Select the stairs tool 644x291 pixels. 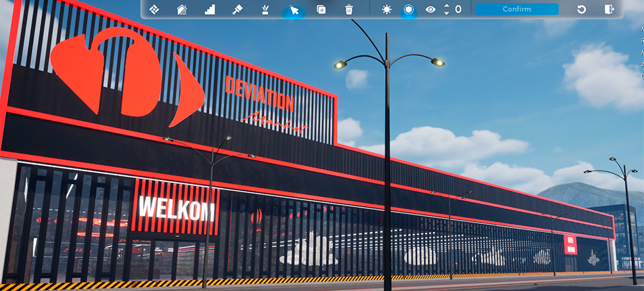[209, 9]
